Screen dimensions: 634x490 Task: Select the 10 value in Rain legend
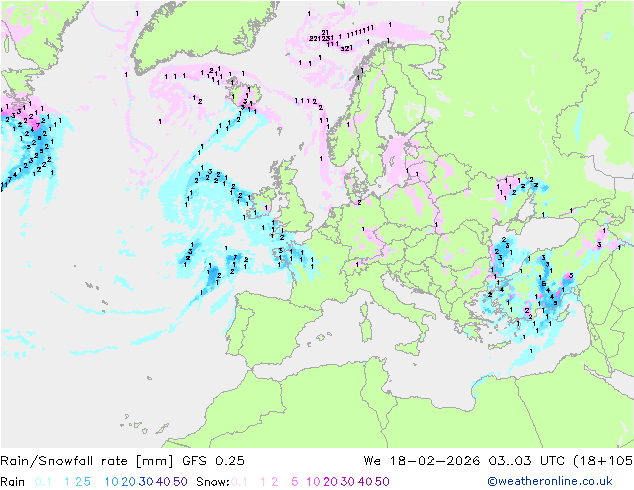tap(111, 482)
